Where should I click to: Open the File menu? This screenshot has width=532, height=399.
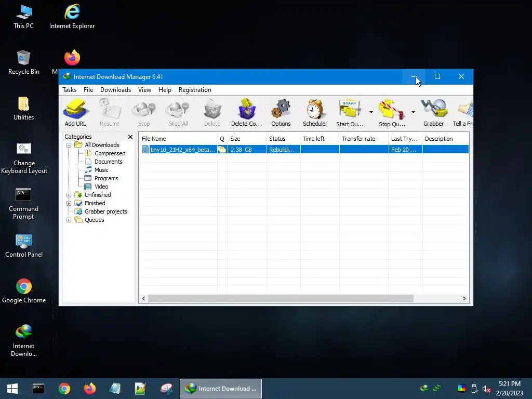88,90
